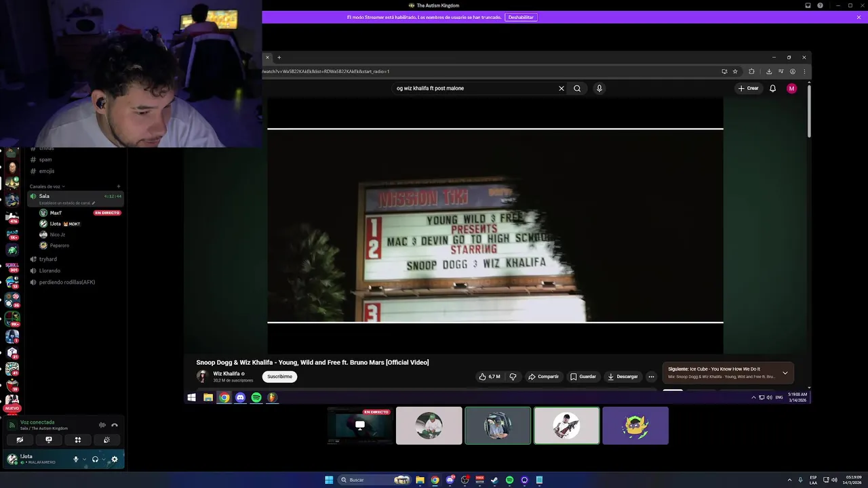Click the YouTube search magnifier button

[577, 88]
